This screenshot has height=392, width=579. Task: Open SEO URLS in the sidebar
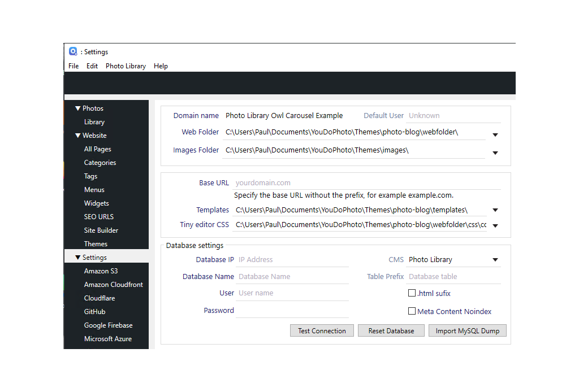coord(98,217)
